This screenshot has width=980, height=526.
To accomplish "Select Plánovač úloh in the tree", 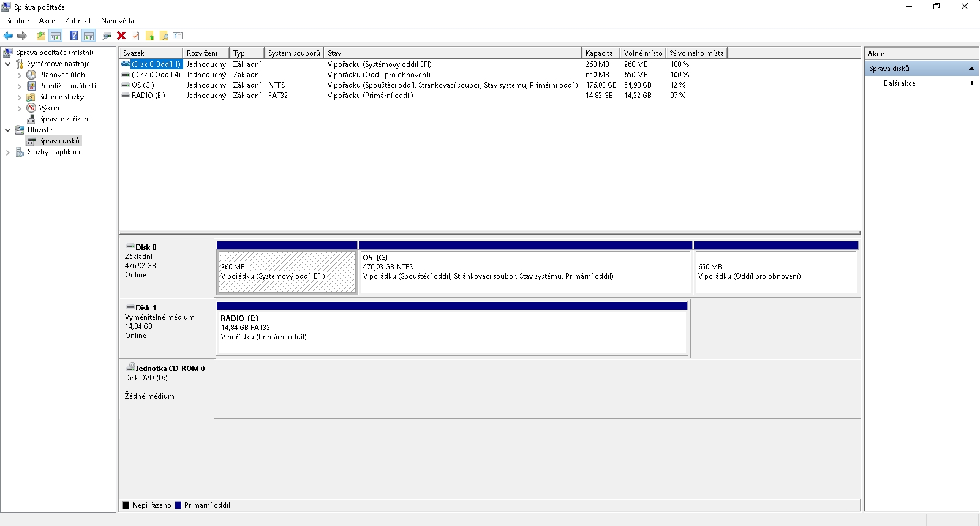I will click(62, 75).
